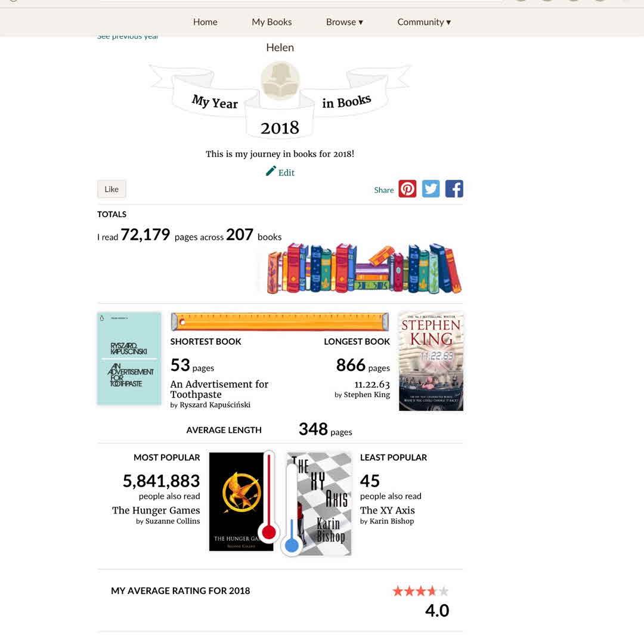Open the See previous year link
The width and height of the screenshot is (644, 644).
[x=128, y=36]
